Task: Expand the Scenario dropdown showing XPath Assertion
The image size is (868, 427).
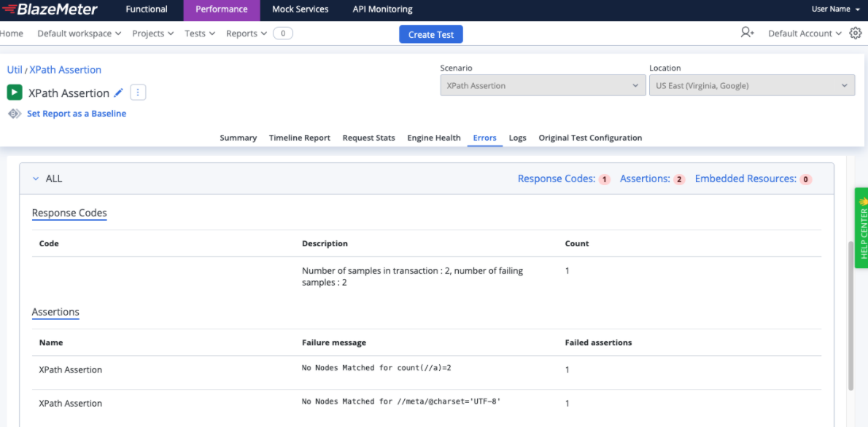Action: tap(542, 85)
